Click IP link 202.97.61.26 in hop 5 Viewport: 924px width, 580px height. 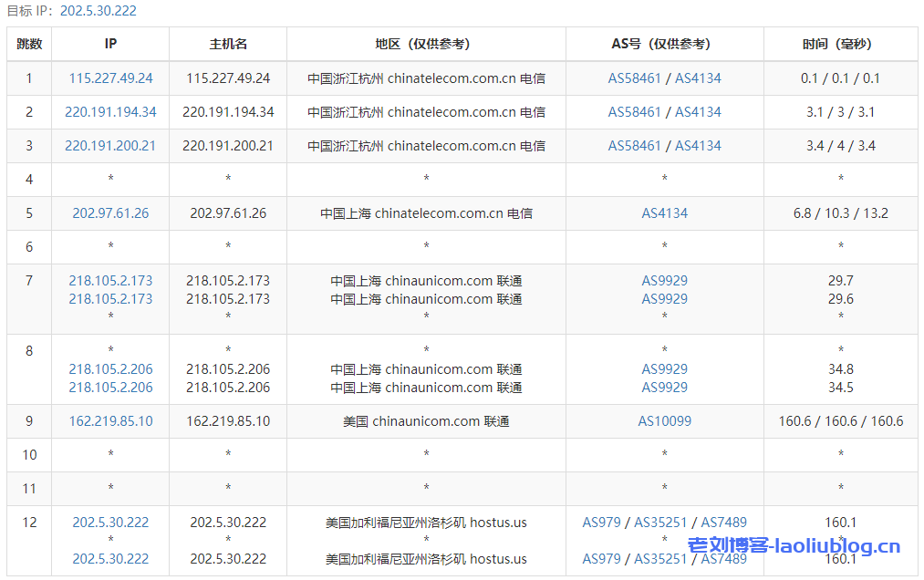(109, 212)
